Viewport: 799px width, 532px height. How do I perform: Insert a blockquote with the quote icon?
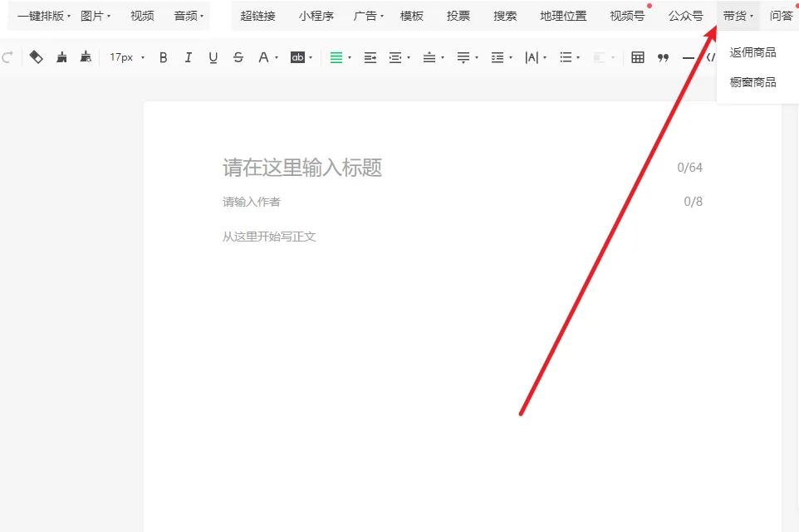pyautogui.click(x=663, y=57)
